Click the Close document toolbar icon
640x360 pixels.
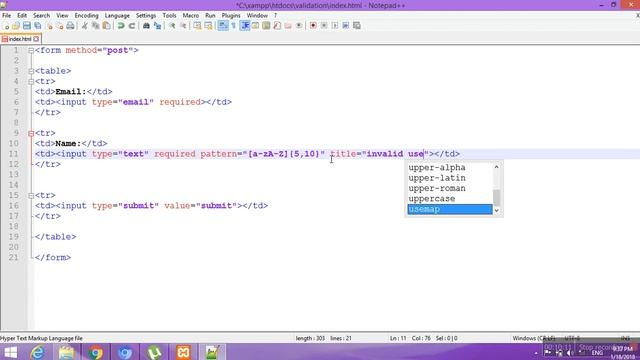click(49, 26)
